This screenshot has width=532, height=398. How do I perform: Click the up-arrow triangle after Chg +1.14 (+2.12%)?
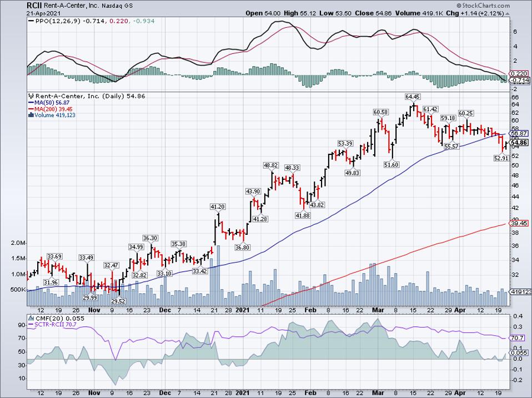coord(508,14)
